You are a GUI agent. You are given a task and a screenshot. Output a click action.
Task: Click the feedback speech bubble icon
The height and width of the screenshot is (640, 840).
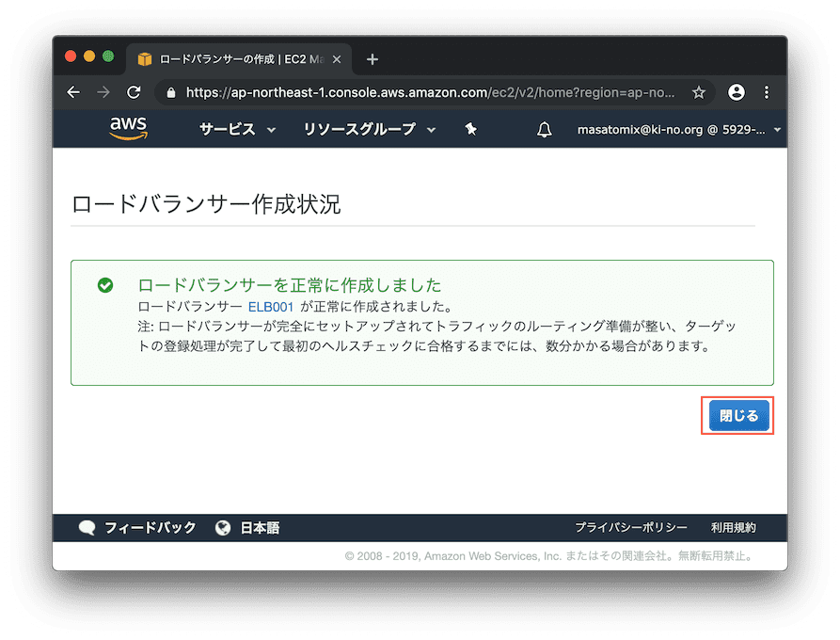point(87,528)
